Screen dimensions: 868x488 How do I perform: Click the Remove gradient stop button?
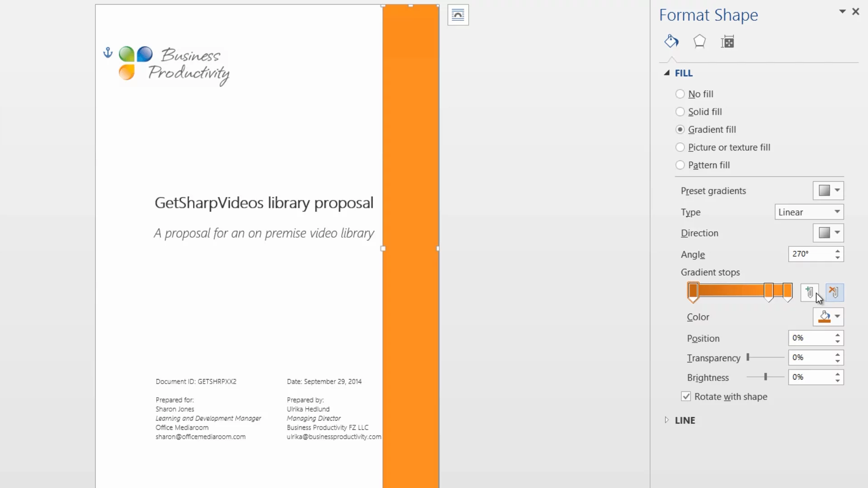click(835, 292)
